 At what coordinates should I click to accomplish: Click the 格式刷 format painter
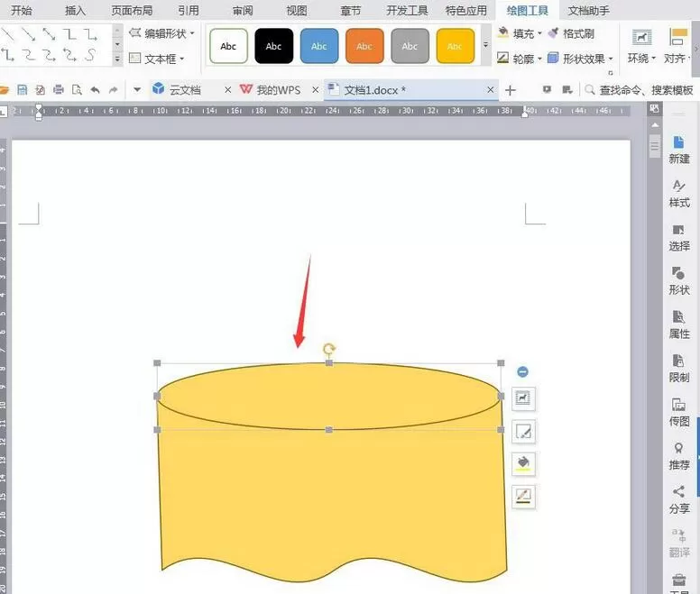click(571, 33)
